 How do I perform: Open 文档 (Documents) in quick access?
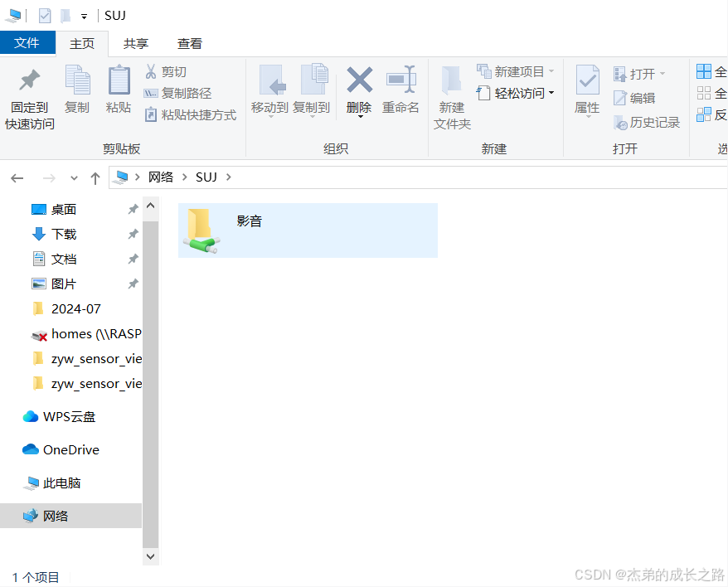point(64,260)
